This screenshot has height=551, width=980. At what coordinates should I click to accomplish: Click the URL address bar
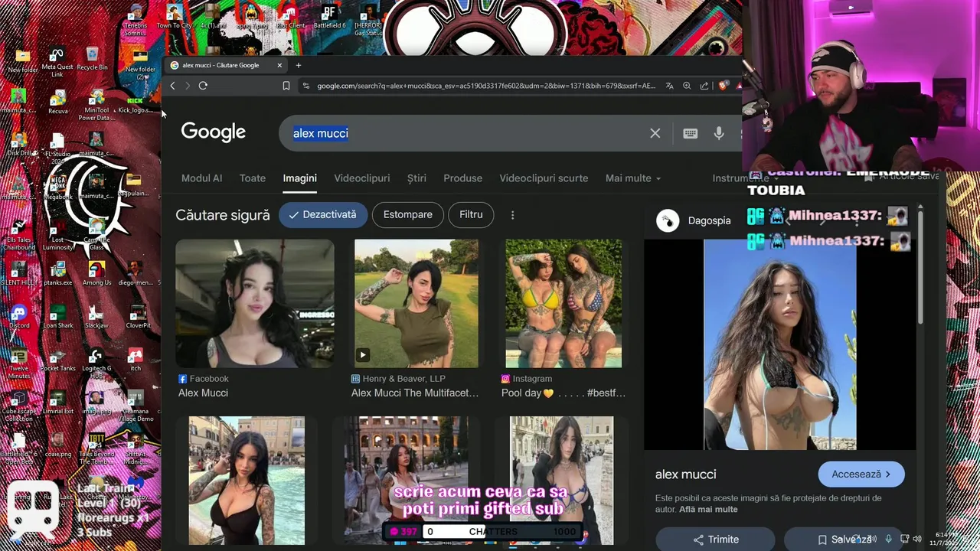(x=486, y=86)
